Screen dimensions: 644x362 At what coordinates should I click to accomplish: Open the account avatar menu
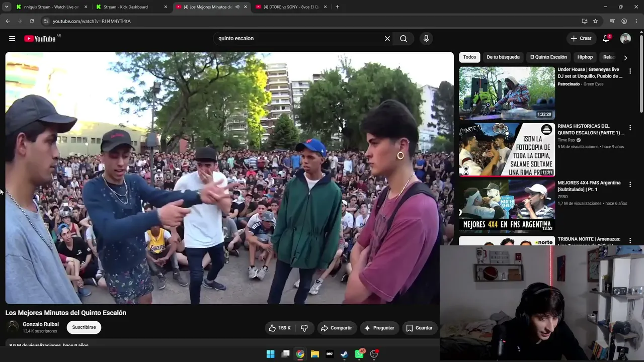625,39
